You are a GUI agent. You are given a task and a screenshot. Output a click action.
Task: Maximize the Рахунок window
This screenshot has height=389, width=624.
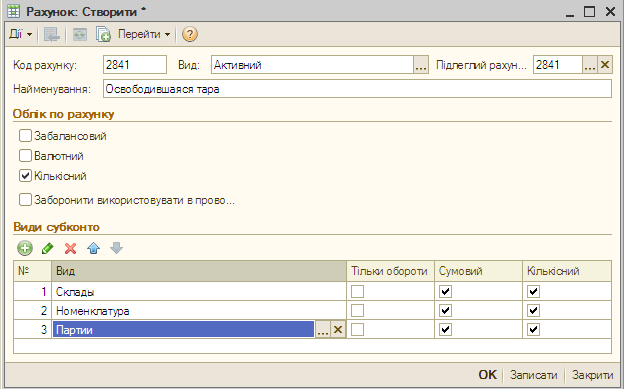pyautogui.click(x=589, y=12)
